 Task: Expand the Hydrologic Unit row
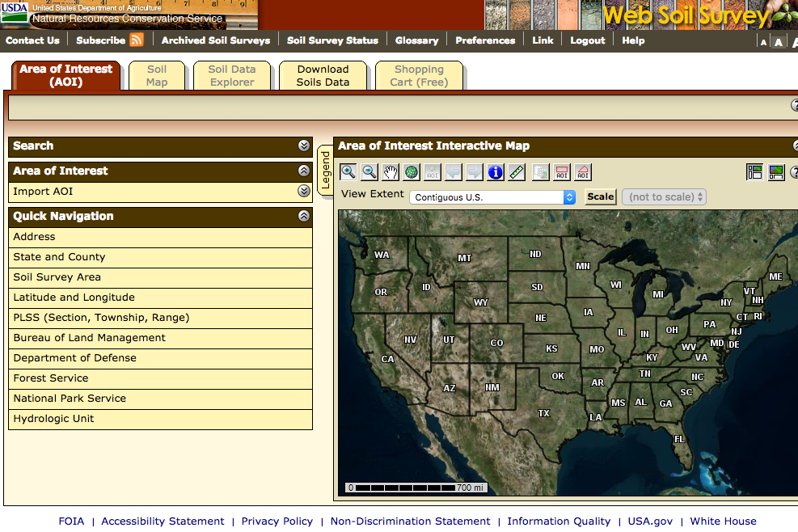(160, 419)
